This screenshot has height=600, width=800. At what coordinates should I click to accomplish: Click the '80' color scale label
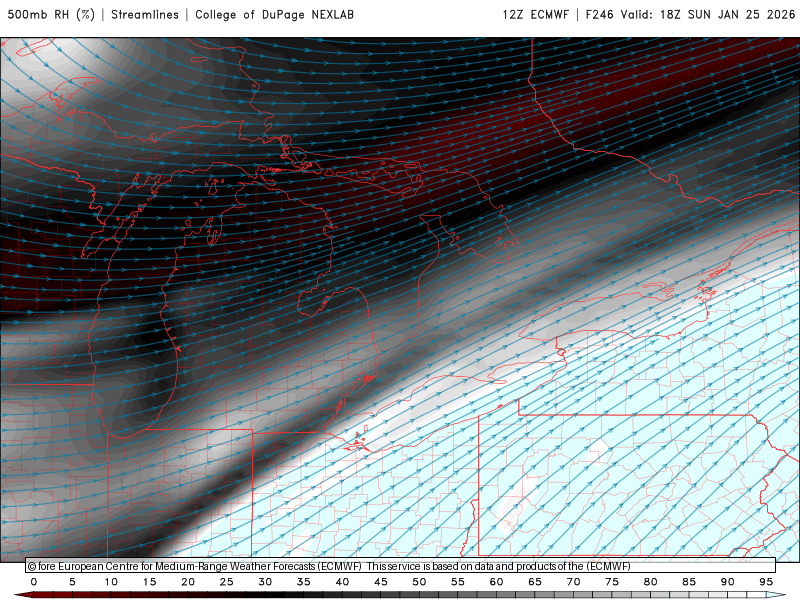click(650, 582)
